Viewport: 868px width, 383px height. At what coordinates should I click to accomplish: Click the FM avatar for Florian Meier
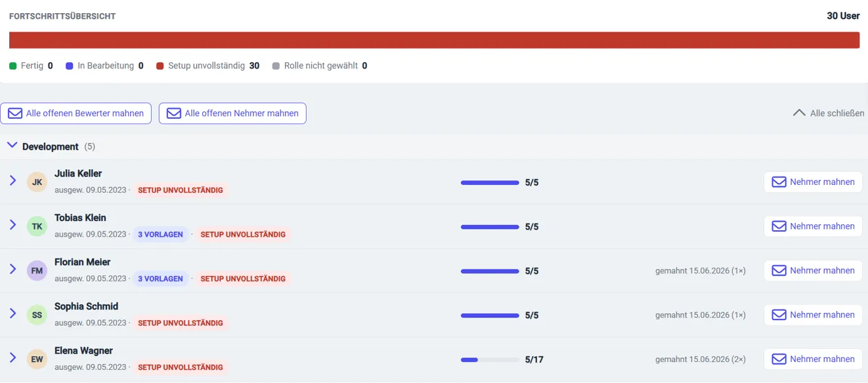click(x=37, y=271)
